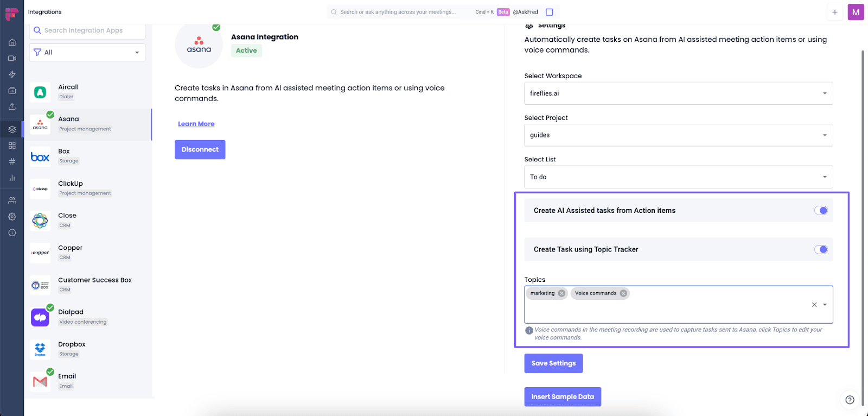Select Aircall integration in list
The image size is (868, 416).
tap(88, 92)
